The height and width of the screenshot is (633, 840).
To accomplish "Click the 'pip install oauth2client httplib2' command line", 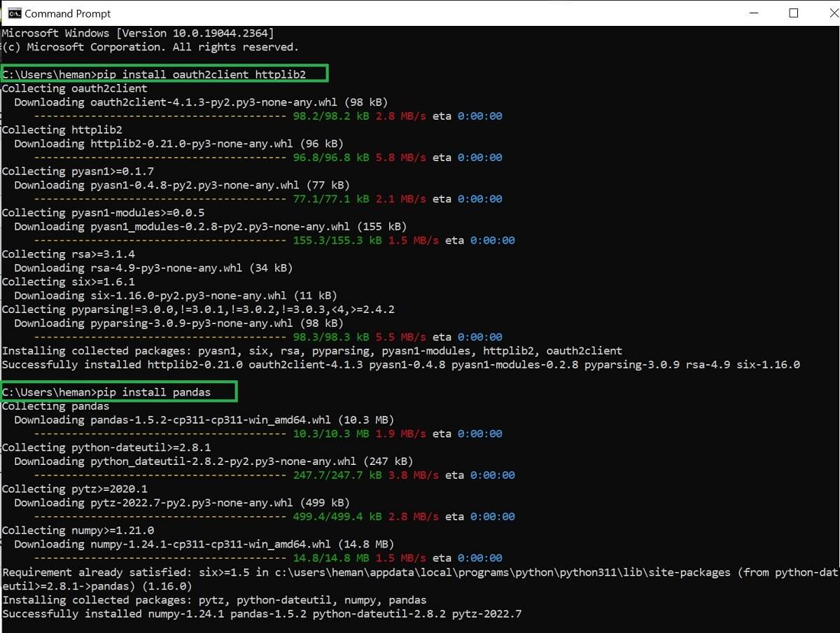I will 154,74.
